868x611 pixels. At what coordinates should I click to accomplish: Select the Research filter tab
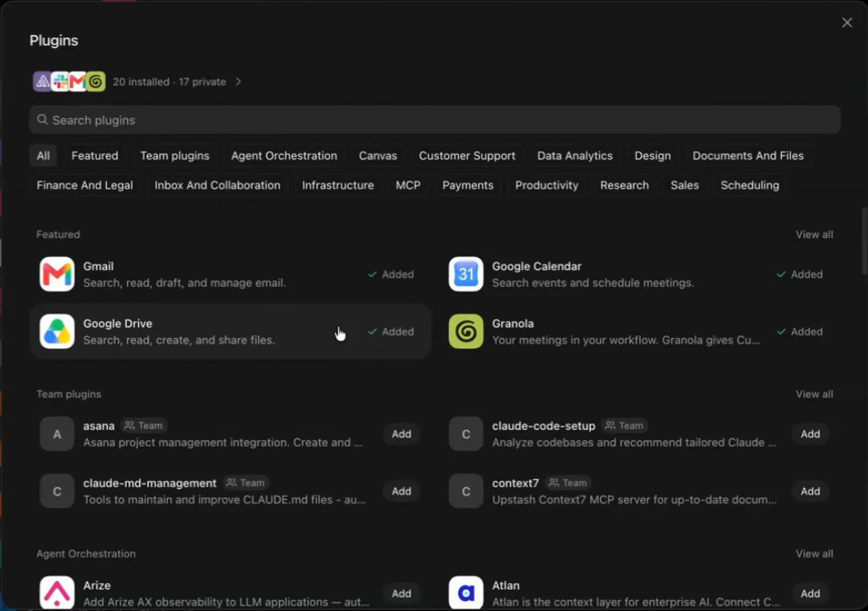[624, 185]
